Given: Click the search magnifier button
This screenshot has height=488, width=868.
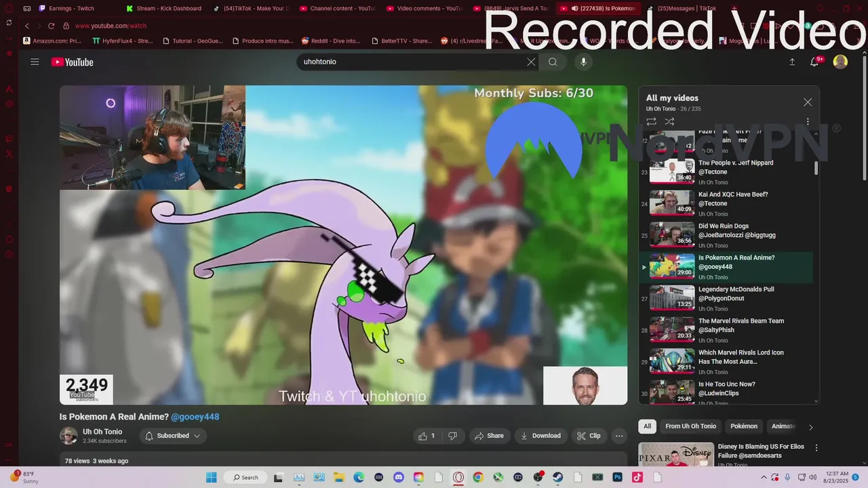Looking at the screenshot, I should tap(553, 62).
